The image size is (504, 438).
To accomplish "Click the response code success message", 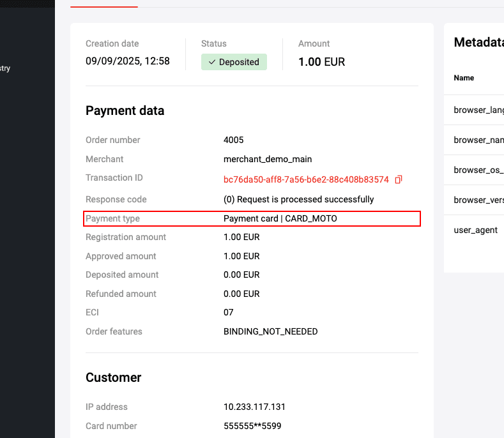I will tap(298, 200).
